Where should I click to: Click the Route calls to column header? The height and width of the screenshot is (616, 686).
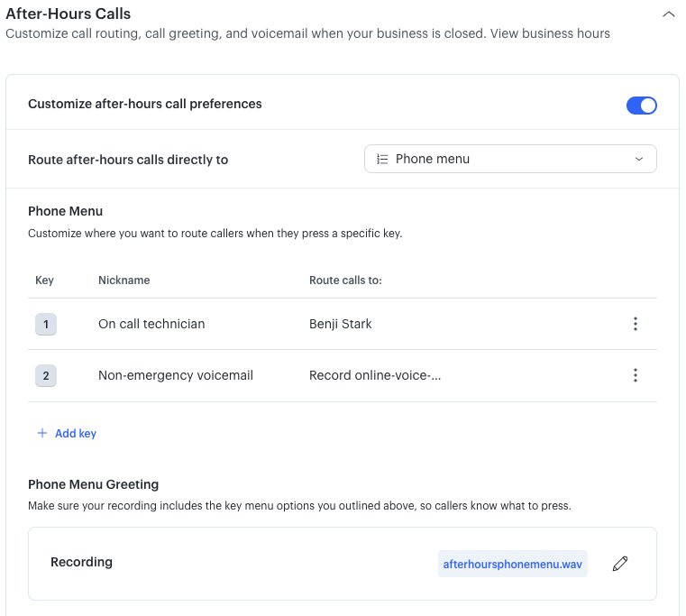[345, 280]
